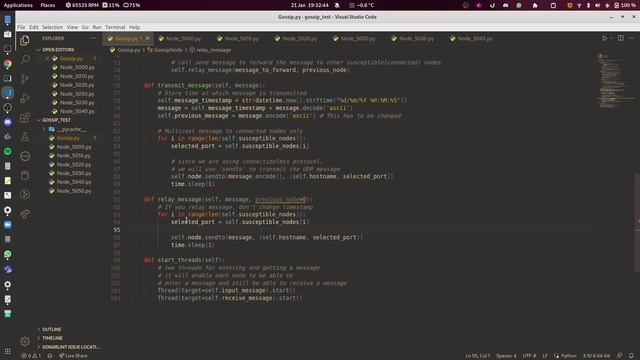The width and height of the screenshot is (640, 360).
Task: Close the Gossip.py editor tab
Action: pos(147,38)
